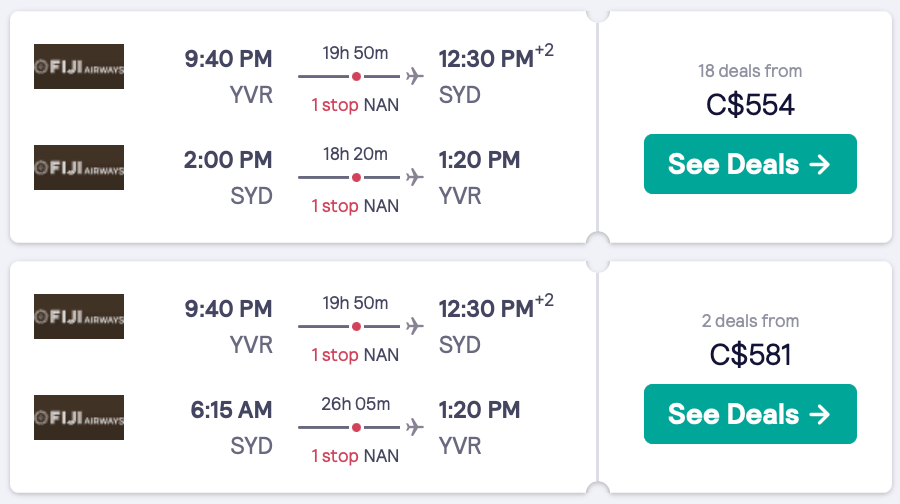The width and height of the screenshot is (900, 504).
Task: Click red stop dot on 18h 20m route
Action: [356, 177]
